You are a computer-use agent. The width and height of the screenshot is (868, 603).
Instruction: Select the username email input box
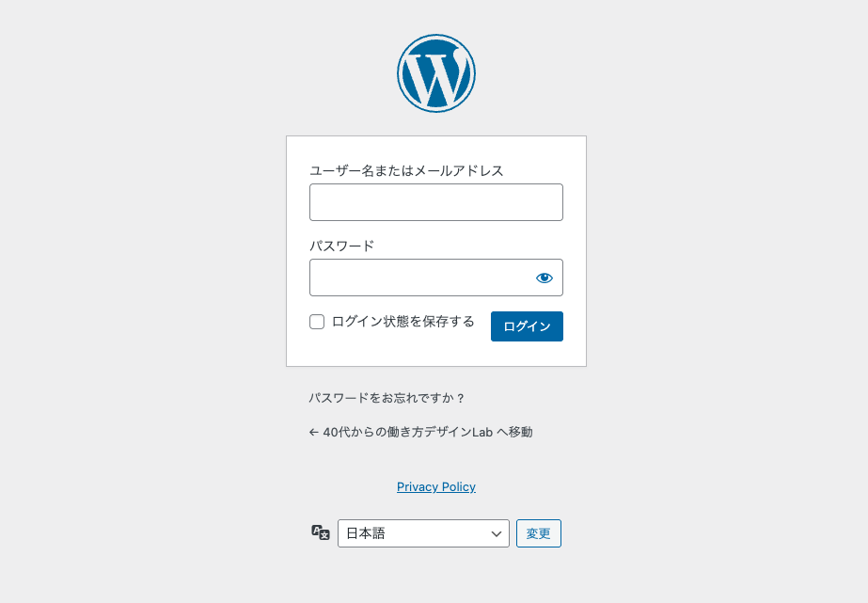(435, 202)
